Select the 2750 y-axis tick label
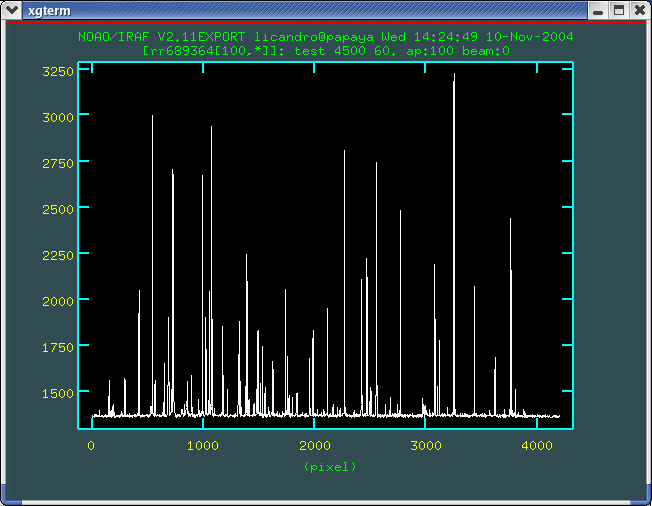 pos(57,163)
